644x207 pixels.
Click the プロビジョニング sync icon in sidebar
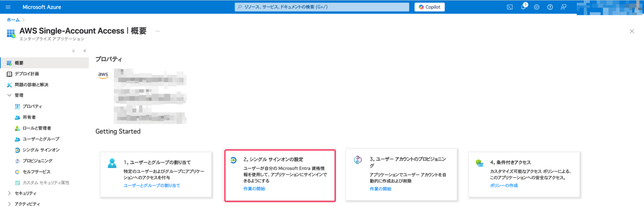tap(18, 160)
